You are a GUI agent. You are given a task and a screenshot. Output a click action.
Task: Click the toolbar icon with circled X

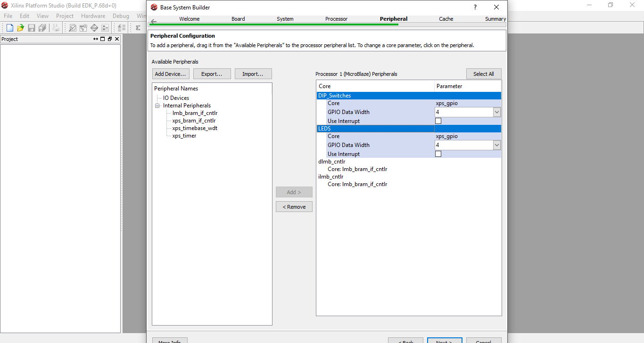point(83,28)
